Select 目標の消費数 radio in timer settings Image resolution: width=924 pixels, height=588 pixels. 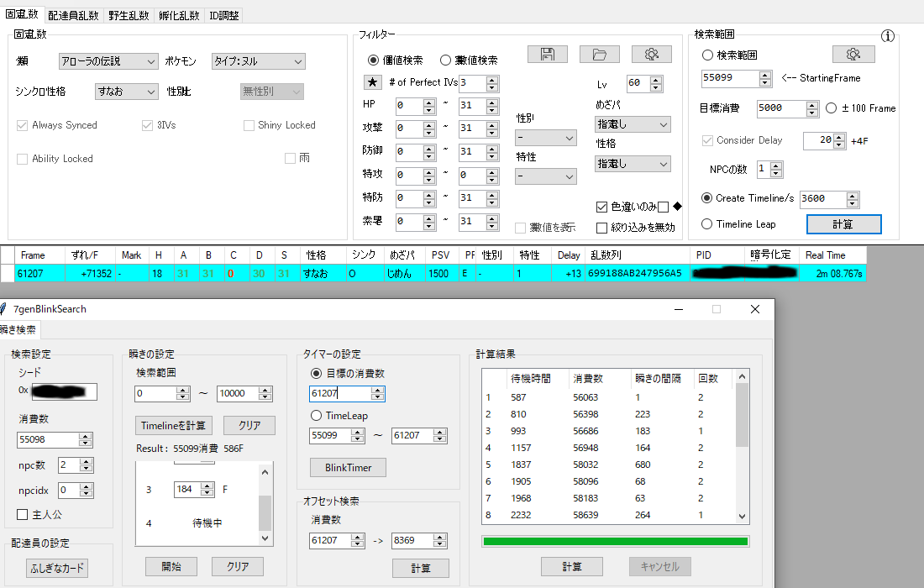point(316,373)
